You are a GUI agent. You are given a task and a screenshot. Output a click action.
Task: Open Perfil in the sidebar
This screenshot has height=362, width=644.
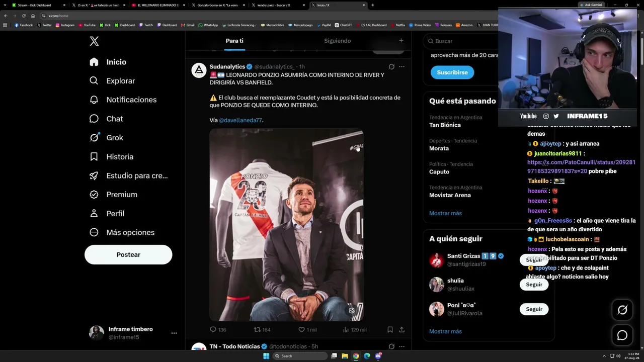point(106,214)
